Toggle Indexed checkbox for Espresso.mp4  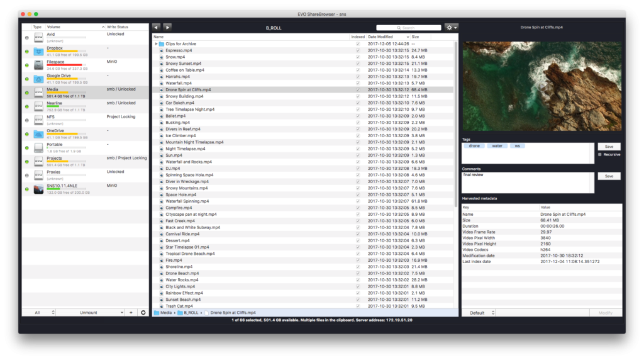pyautogui.click(x=358, y=50)
